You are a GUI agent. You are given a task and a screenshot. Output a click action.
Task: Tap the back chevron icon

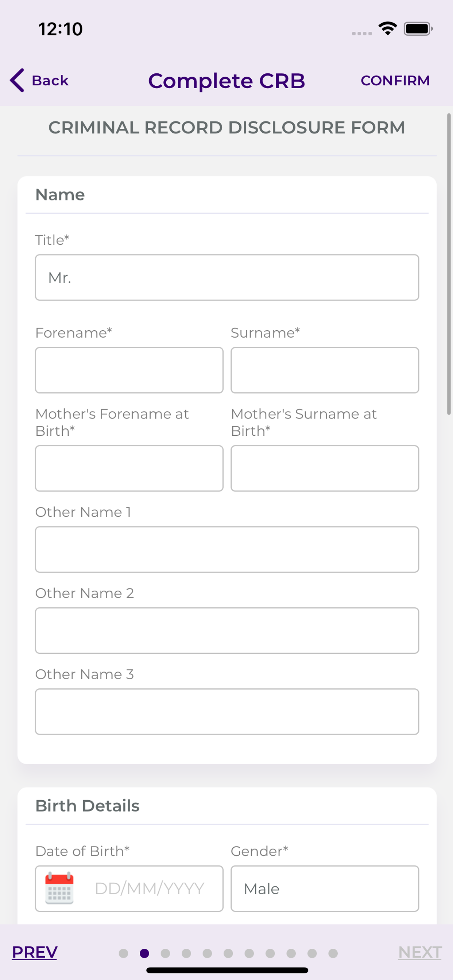[x=17, y=80]
